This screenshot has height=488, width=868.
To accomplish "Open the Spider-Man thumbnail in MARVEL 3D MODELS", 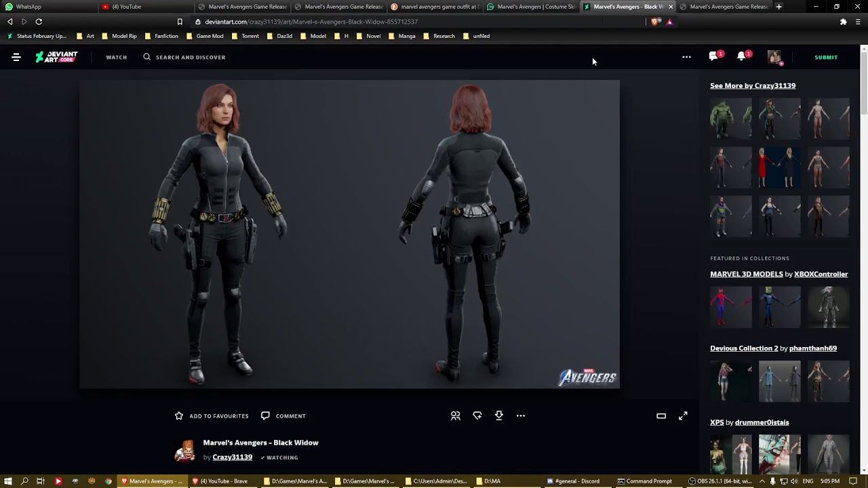I will pos(731,307).
